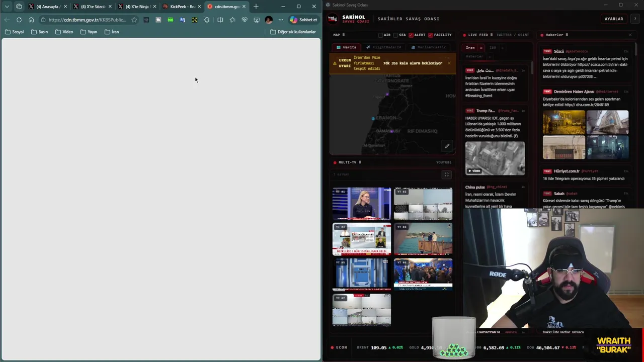This screenshot has width=644, height=362.
Task: Toggle split screen view in Edge
Action: coord(220,20)
